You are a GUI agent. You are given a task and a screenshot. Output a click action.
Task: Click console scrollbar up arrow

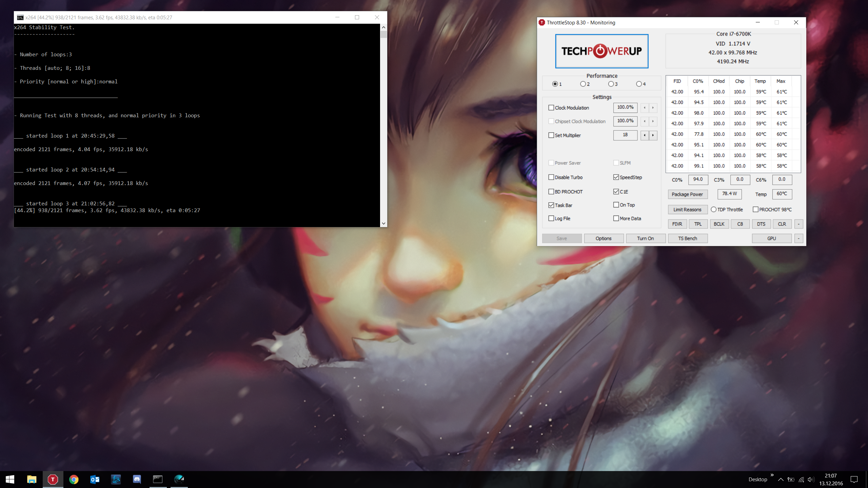(x=383, y=27)
